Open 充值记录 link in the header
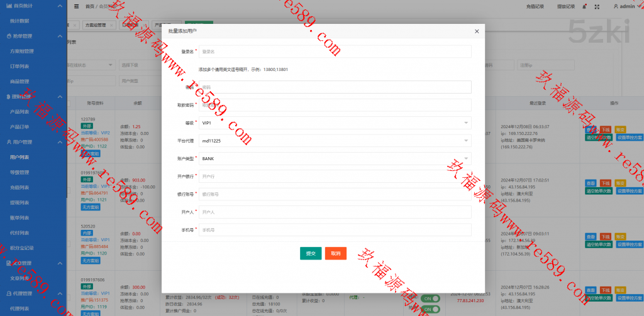This screenshot has width=644, height=316. [x=535, y=6]
